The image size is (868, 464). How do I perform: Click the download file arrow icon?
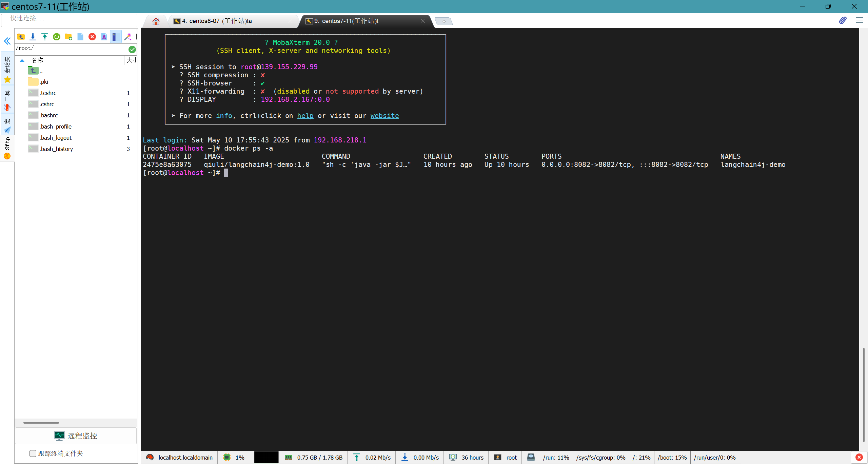coord(33,37)
